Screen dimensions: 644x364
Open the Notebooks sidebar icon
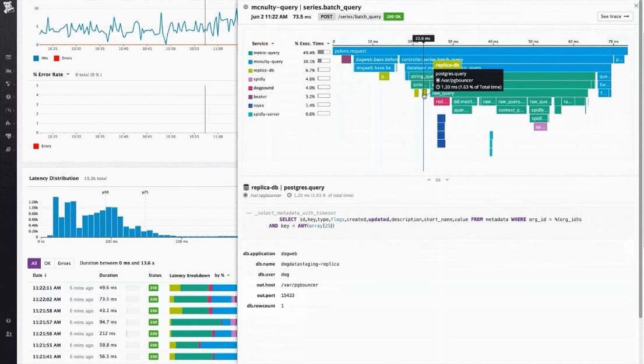(x=8, y=149)
